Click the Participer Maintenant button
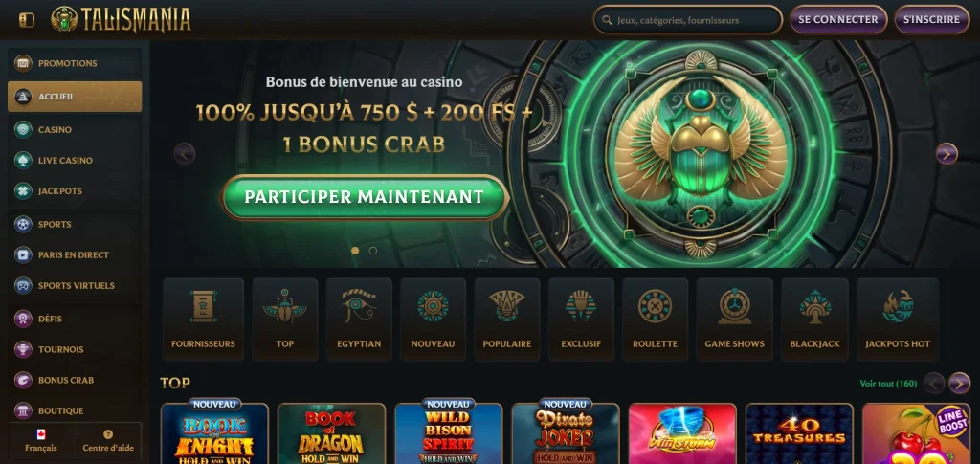980x464 pixels. pyautogui.click(x=365, y=197)
